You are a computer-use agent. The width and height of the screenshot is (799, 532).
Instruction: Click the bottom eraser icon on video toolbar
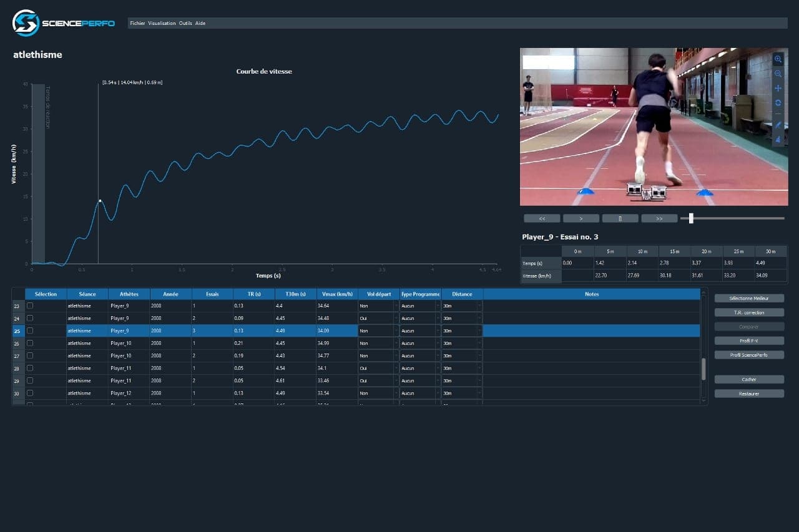click(x=778, y=140)
